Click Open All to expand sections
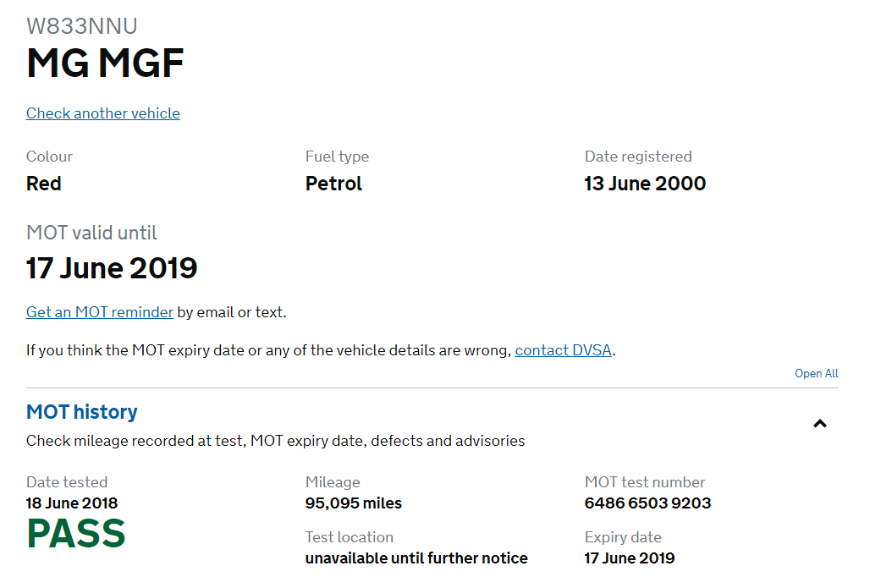The image size is (870, 588). pyautogui.click(x=816, y=373)
